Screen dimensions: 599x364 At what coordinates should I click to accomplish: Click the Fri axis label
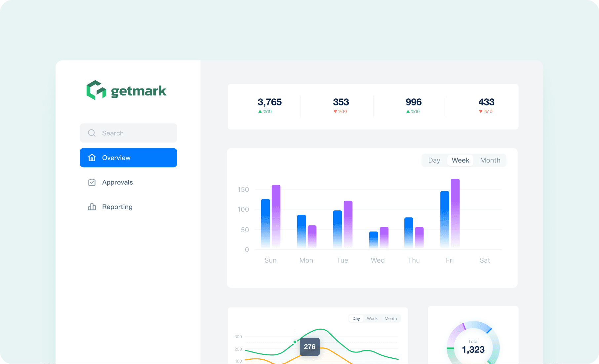coord(450,260)
